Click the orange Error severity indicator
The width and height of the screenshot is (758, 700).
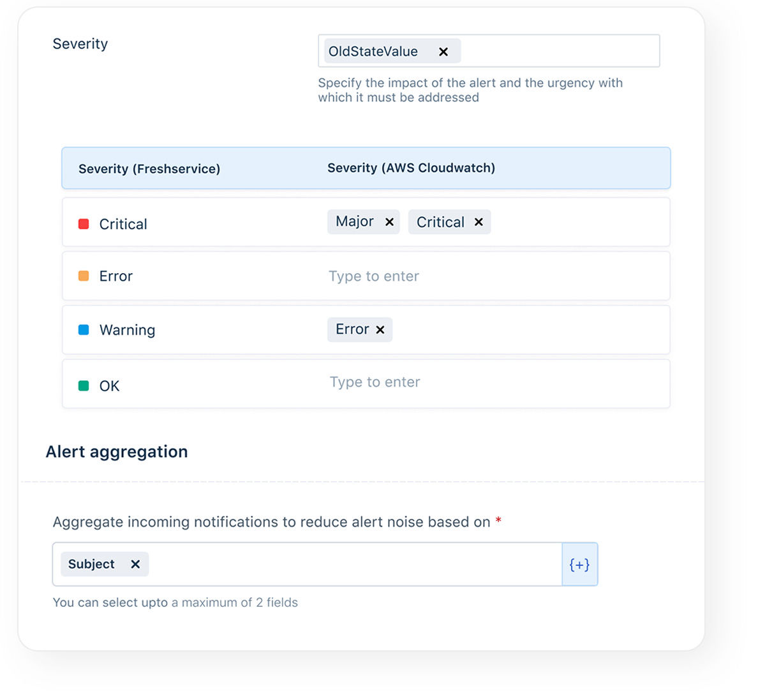tap(84, 276)
